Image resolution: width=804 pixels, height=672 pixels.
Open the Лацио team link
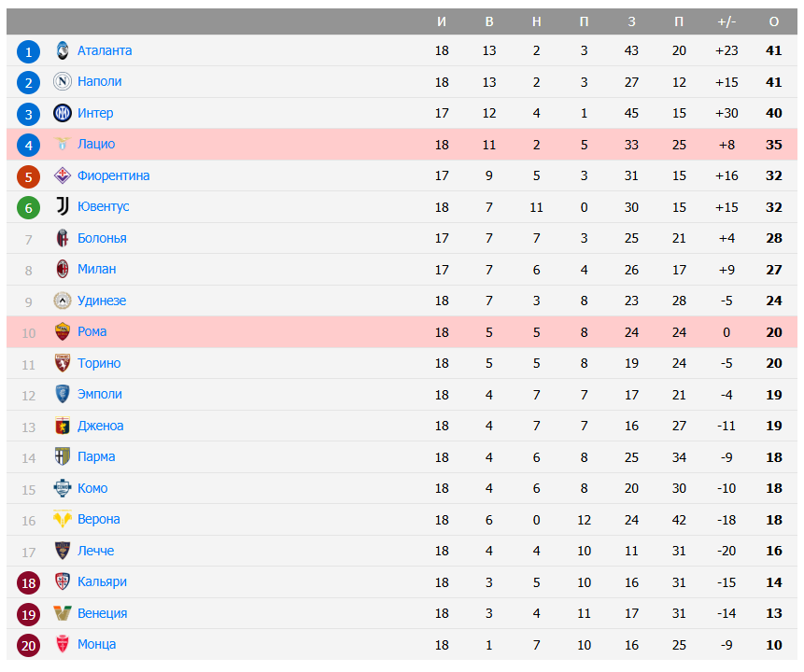[96, 144]
